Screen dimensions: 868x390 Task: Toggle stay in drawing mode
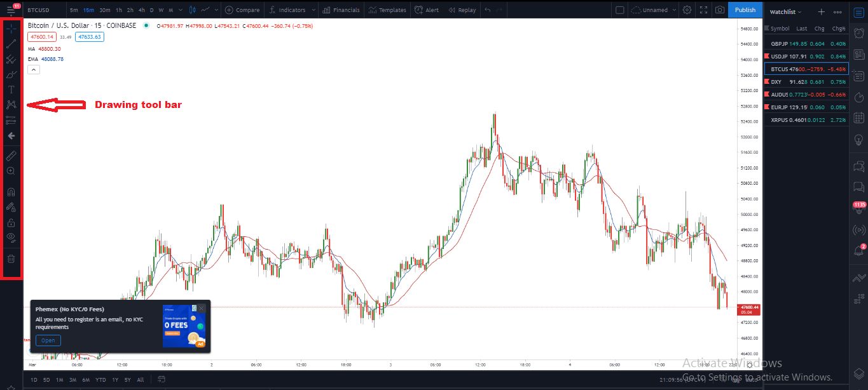point(11,207)
